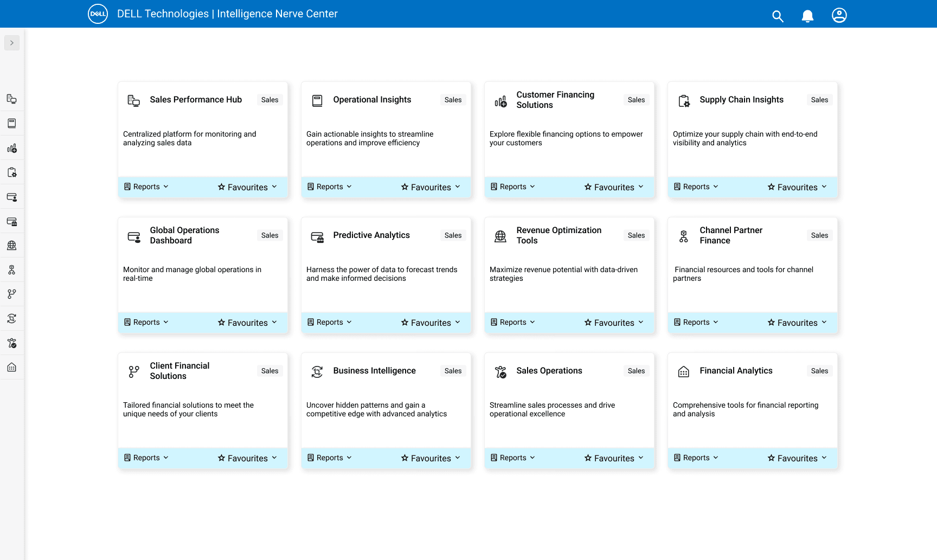Open Financial Analytics sidebar icon
The image size is (937, 560).
pos(12,367)
